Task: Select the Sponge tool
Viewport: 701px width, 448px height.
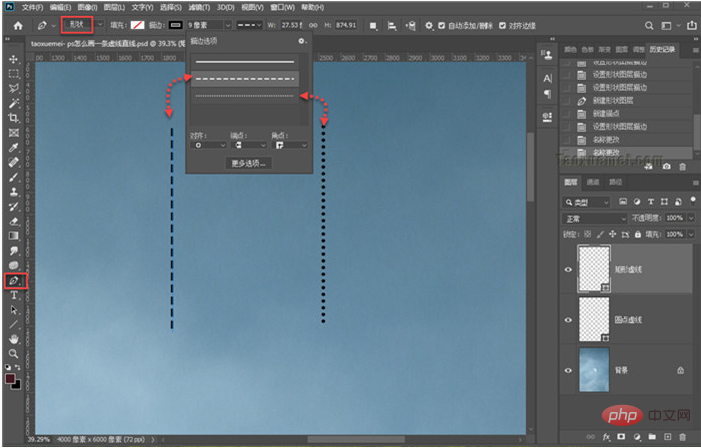Action: click(14, 266)
